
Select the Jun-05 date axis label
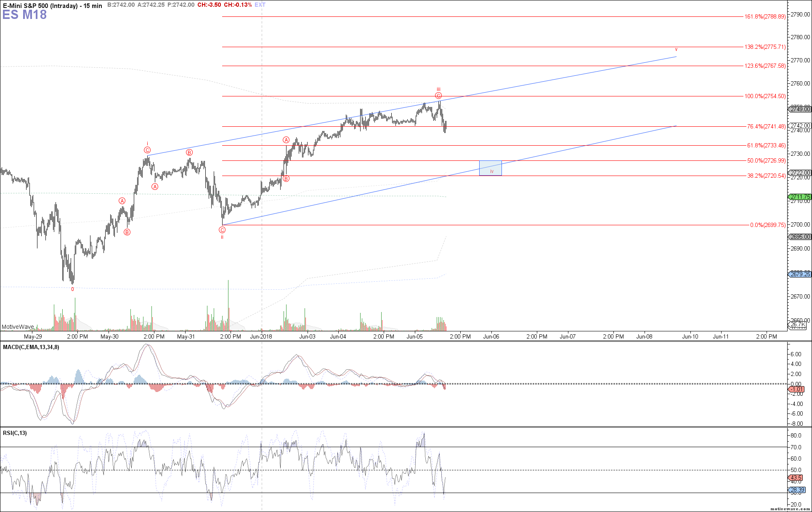click(x=415, y=337)
